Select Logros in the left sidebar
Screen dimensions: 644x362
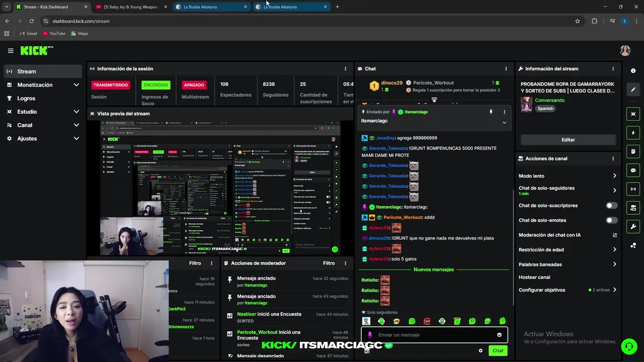pos(43,99)
